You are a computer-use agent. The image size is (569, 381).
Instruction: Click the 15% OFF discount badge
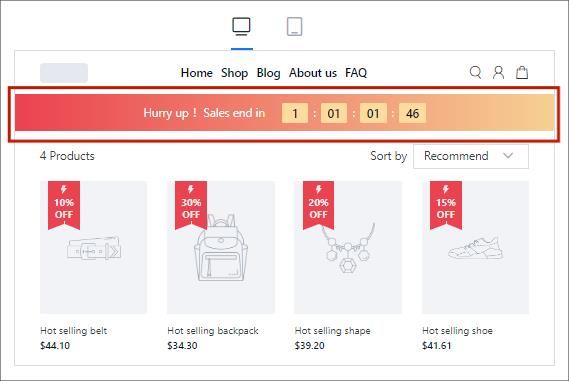click(446, 205)
